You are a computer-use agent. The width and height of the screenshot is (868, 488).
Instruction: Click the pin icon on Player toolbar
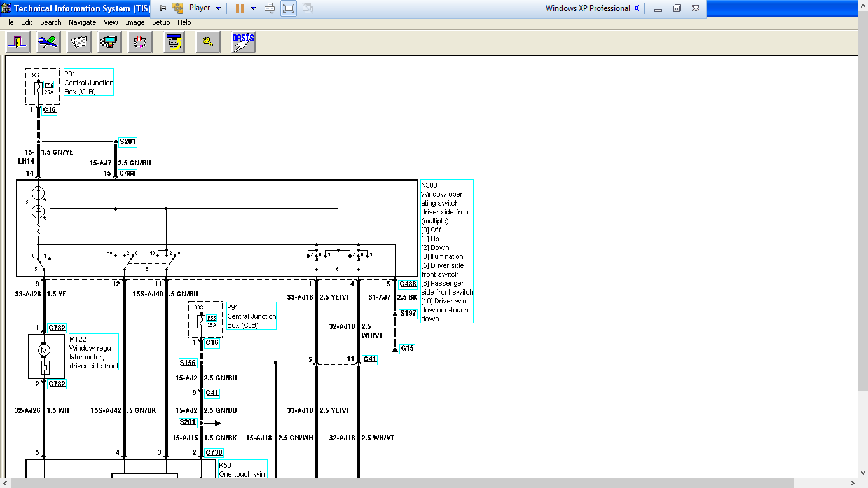tap(162, 8)
